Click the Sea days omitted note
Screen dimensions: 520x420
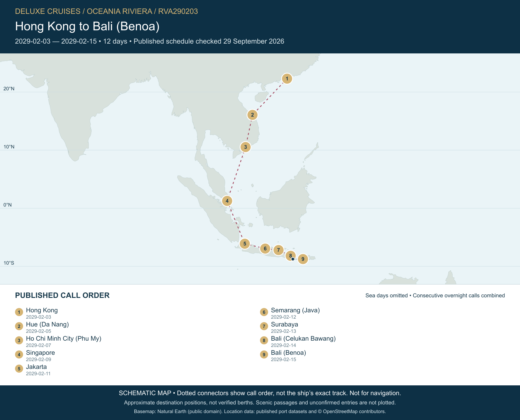(435, 296)
